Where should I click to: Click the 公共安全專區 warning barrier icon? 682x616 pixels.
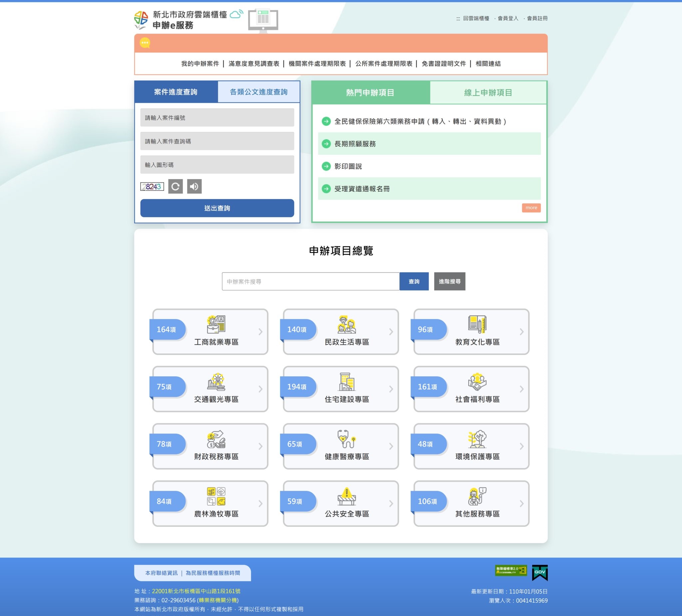347,496
